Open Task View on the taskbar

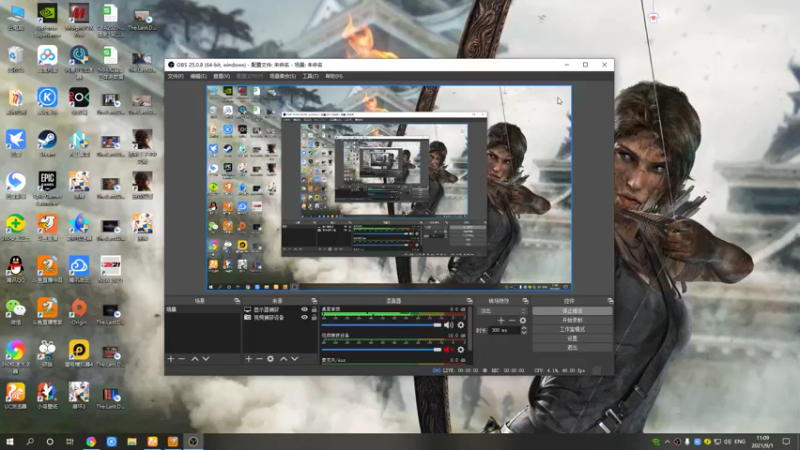(x=70, y=441)
